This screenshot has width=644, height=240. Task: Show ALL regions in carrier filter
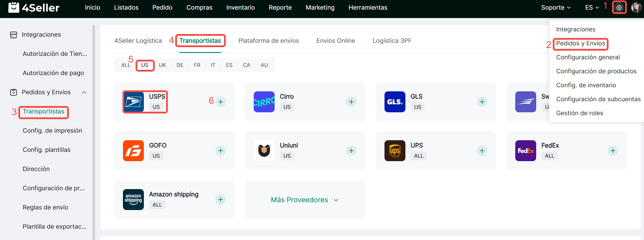tap(126, 65)
